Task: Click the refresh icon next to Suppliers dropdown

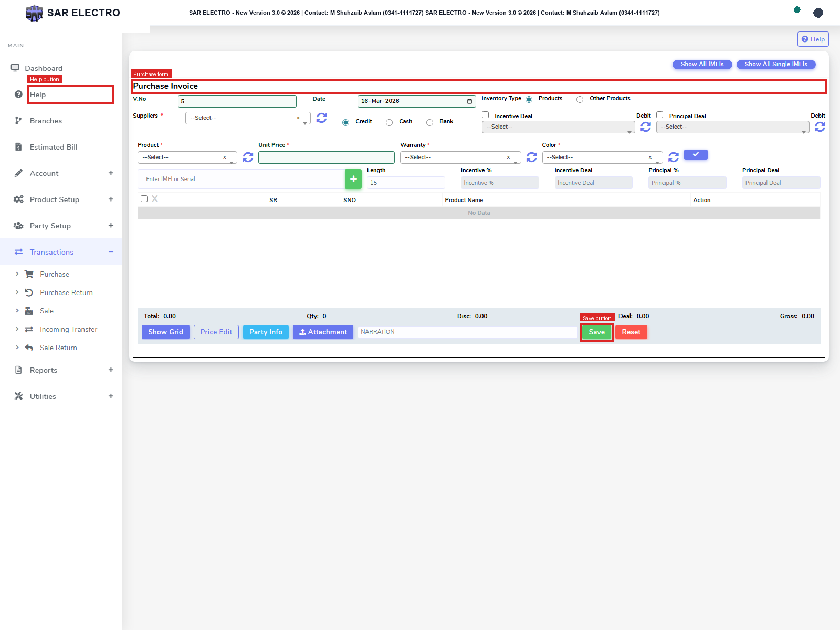Action: tap(321, 118)
